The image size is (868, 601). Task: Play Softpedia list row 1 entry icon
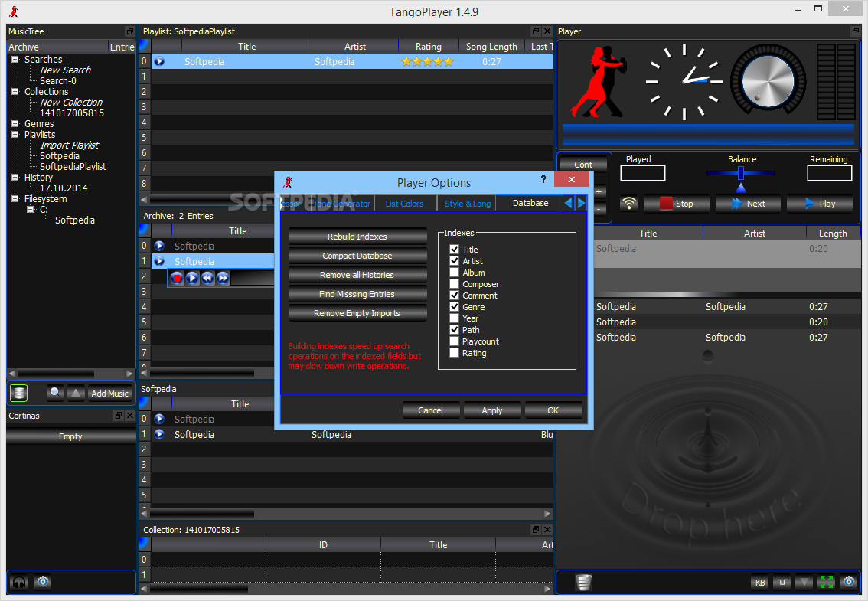159,434
